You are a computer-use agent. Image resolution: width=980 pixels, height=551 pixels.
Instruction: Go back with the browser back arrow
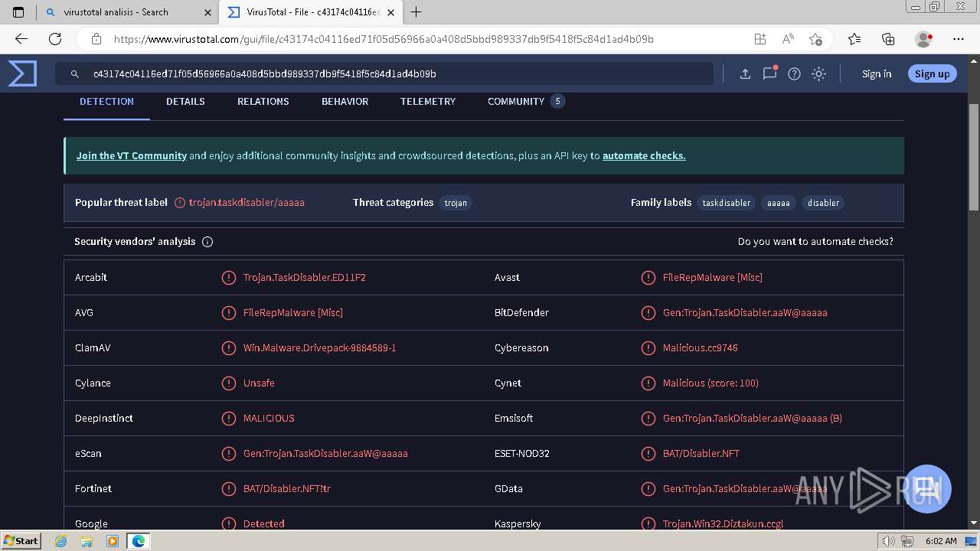pos(21,39)
